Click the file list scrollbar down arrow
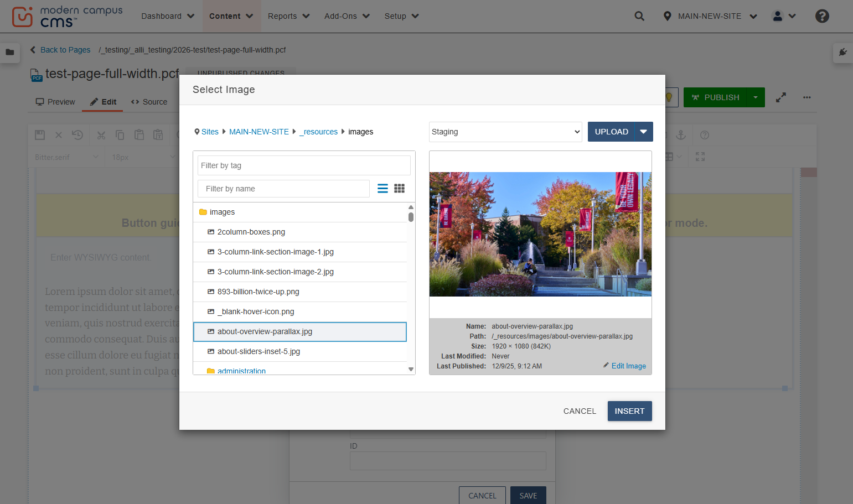The width and height of the screenshot is (853, 504). coord(411,369)
